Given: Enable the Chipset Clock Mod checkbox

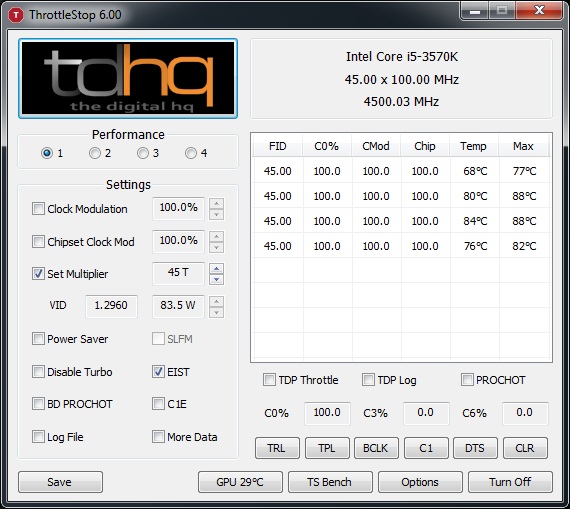Looking at the screenshot, I should click(38, 241).
